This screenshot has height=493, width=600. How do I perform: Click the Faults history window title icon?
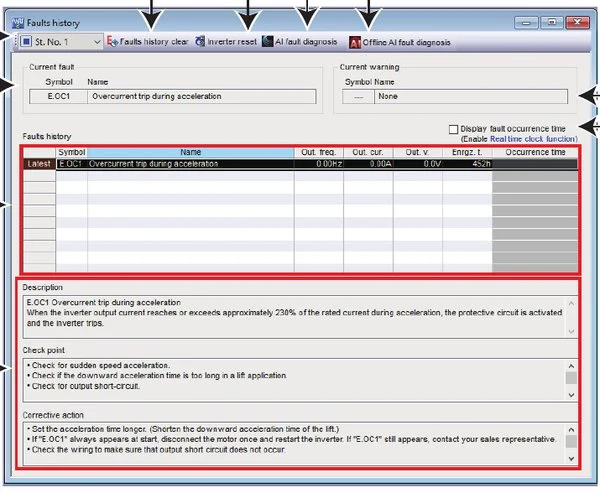pyautogui.click(x=18, y=23)
